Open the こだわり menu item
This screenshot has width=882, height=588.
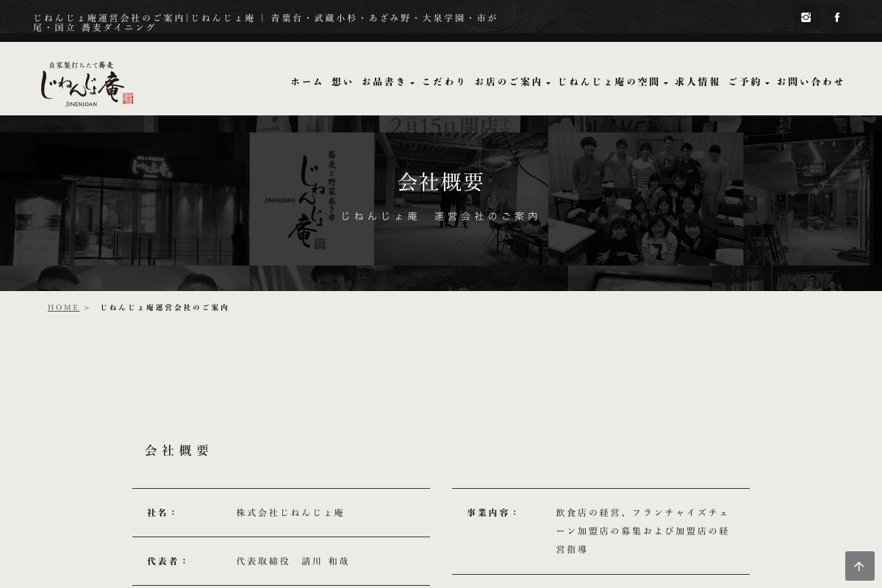click(x=444, y=82)
